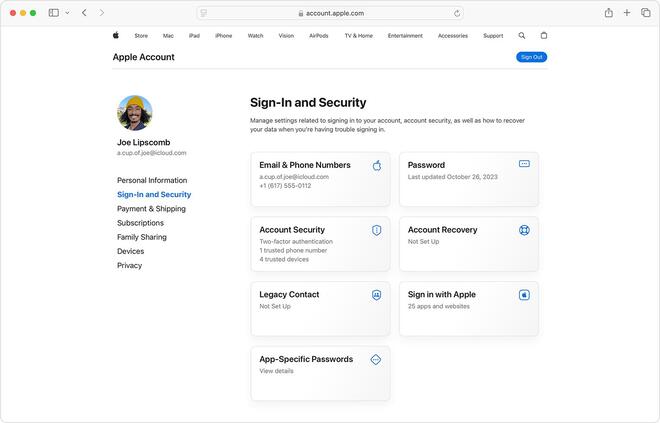Image resolution: width=660 pixels, height=423 pixels.
Task: Open Account Security settings card
Action: [320, 244]
